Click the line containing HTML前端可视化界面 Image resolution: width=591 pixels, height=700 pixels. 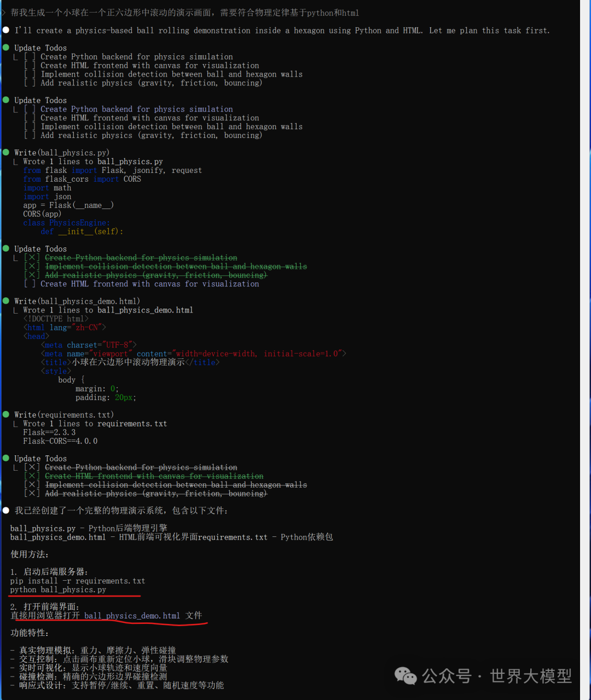[x=171, y=537]
